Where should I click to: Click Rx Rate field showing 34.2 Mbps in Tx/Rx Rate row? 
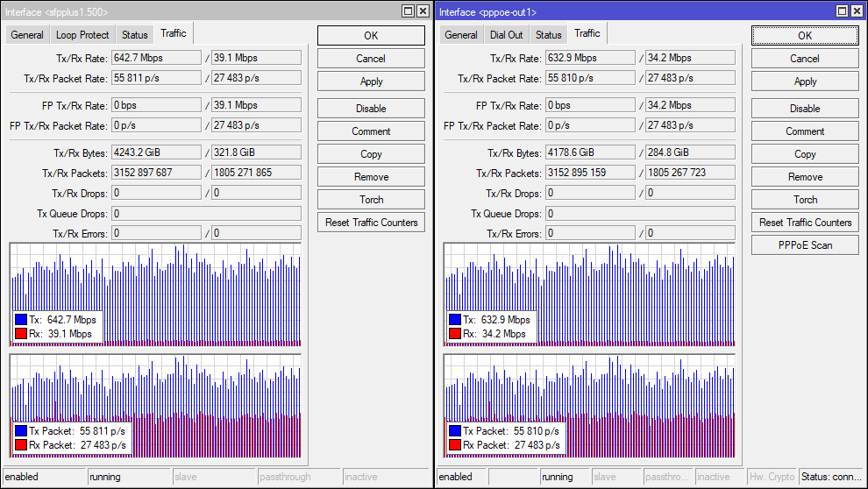tap(690, 58)
